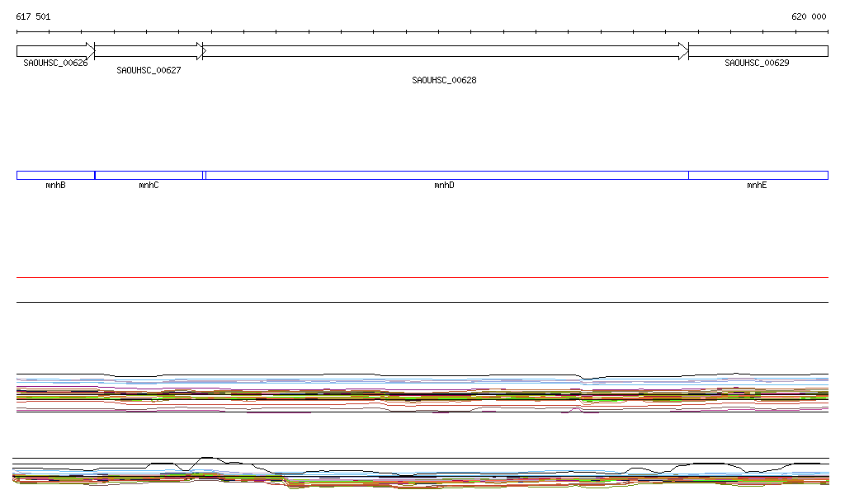The image size is (845, 504).
Task: Select the long SAOUHSC_00628 gene arrow
Action: [x=444, y=51]
